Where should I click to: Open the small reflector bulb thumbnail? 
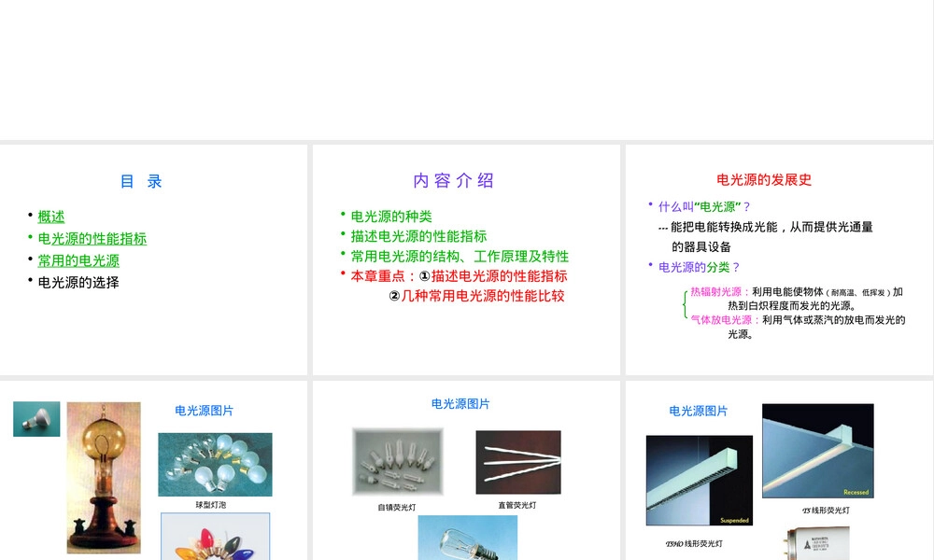[x=37, y=419]
